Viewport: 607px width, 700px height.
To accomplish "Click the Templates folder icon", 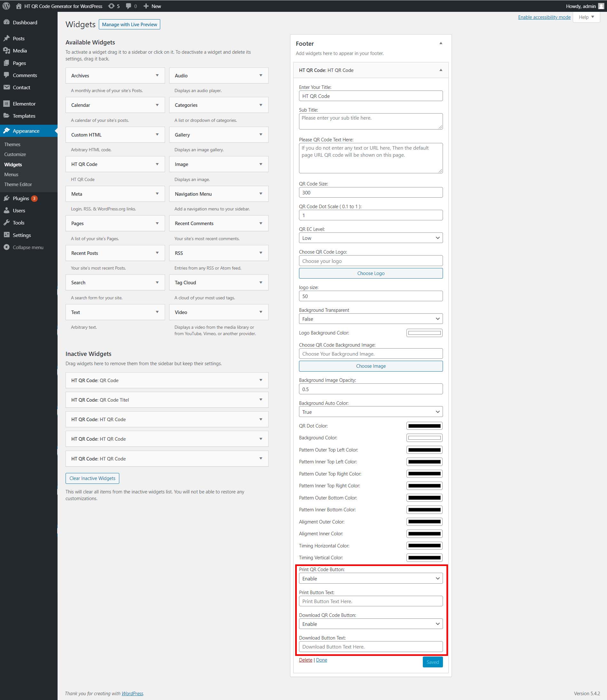I will tap(6, 116).
